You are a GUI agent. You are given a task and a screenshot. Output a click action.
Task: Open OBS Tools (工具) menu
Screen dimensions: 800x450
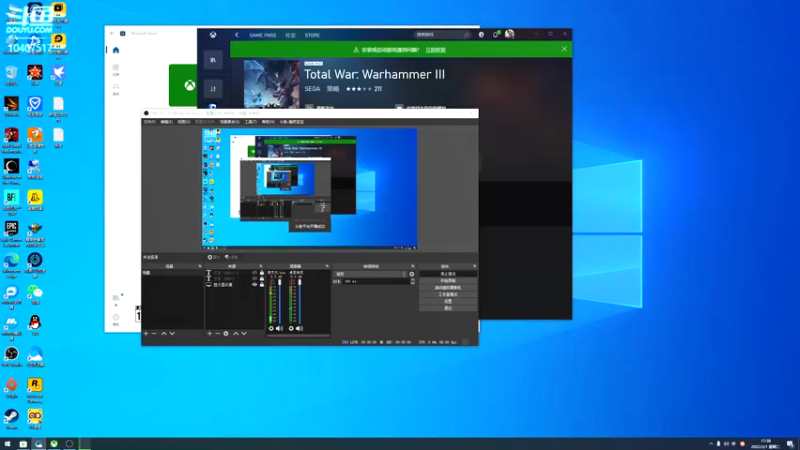(x=251, y=122)
